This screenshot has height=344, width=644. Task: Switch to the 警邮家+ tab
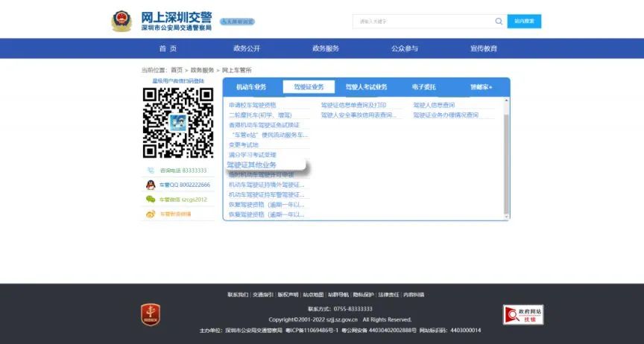(482, 87)
